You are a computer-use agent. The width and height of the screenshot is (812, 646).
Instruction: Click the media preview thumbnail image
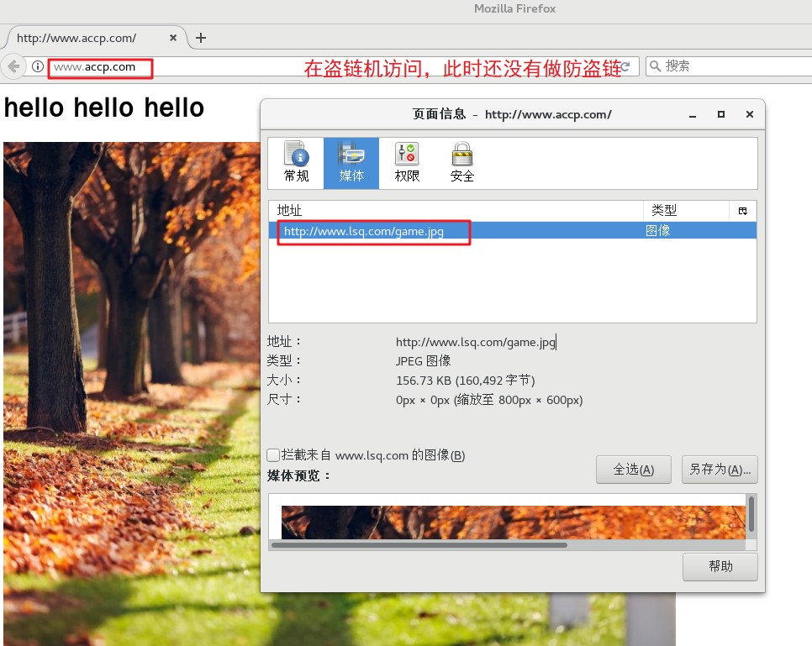[x=513, y=523]
